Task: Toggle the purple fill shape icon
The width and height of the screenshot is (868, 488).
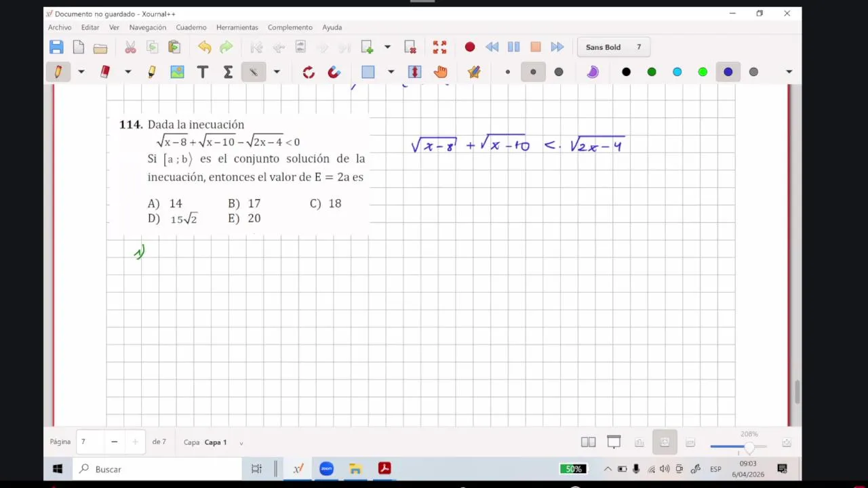Action: [x=593, y=72]
